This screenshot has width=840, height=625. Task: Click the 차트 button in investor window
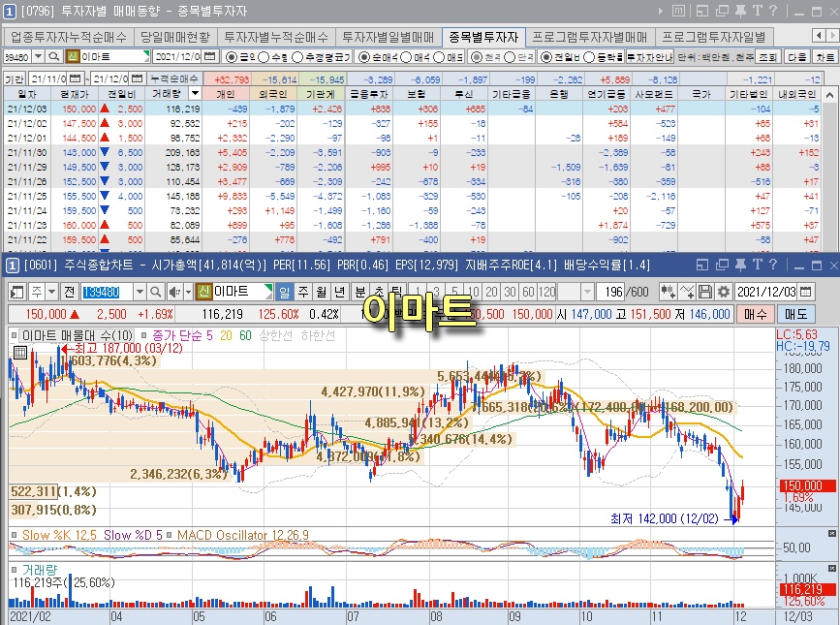[x=825, y=57]
